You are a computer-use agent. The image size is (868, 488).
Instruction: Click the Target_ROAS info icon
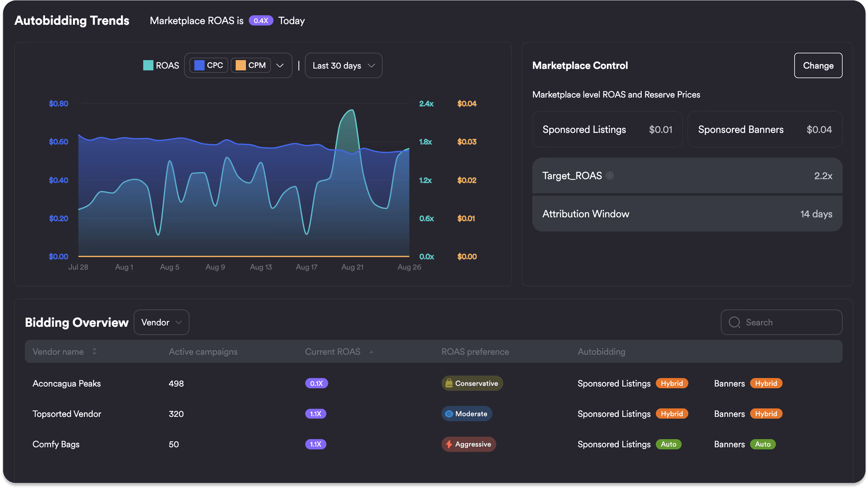(610, 176)
